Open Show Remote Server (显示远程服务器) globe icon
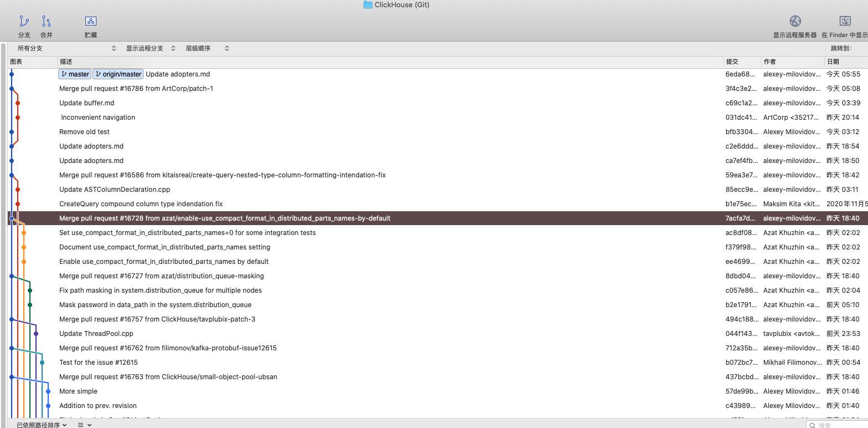The height and width of the screenshot is (428, 868). click(795, 21)
